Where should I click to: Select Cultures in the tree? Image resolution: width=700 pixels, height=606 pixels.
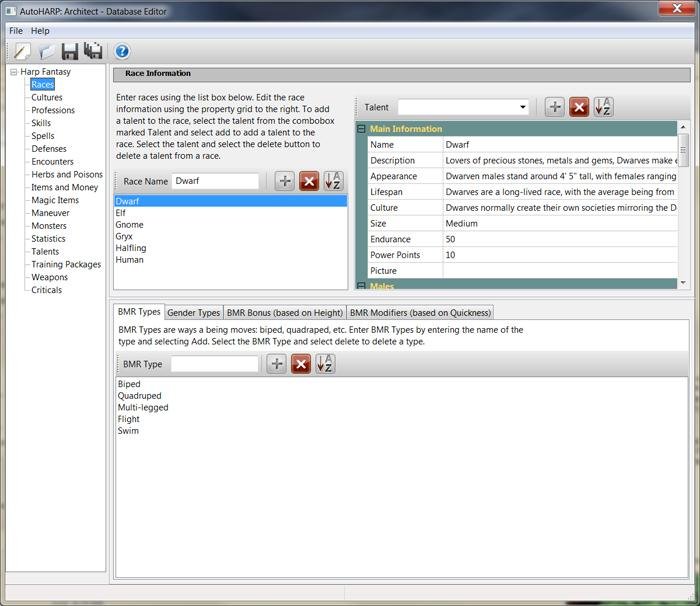[x=46, y=97]
